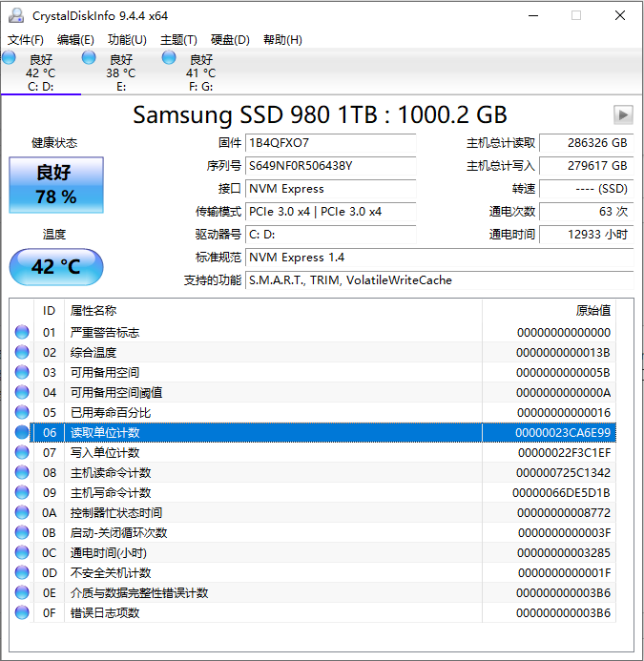Select row 05 已用寿命百分比

pyautogui.click(x=312, y=412)
